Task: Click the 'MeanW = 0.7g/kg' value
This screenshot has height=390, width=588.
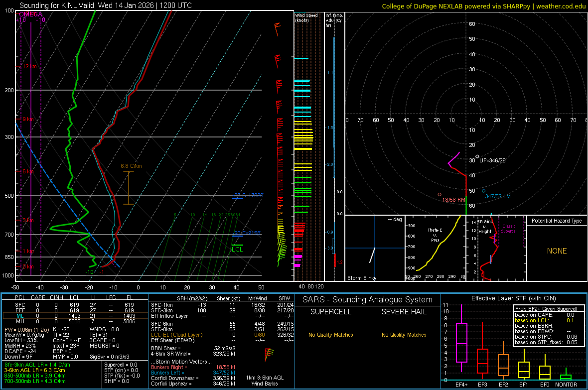Action: [24, 335]
